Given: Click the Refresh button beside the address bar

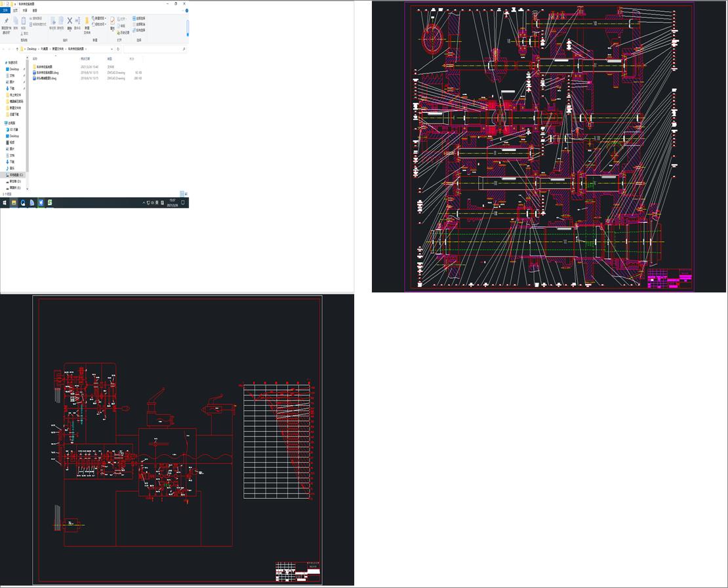Looking at the screenshot, I should point(118,49).
